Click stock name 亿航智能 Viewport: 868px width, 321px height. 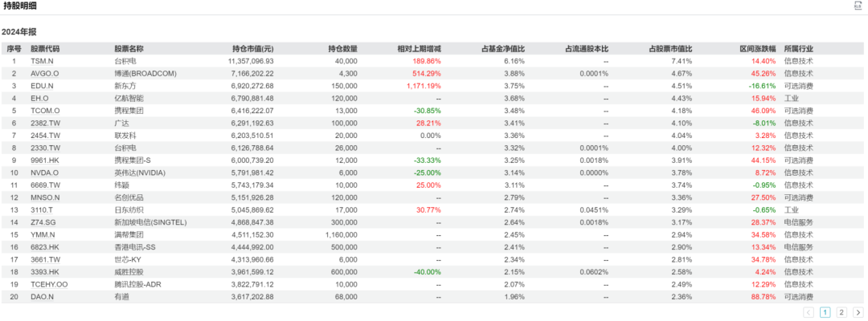point(129,99)
